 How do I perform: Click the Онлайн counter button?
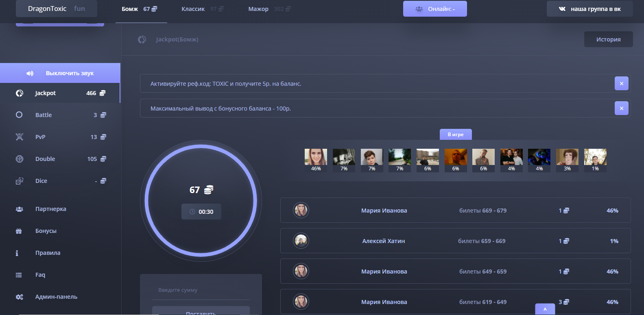(x=435, y=9)
